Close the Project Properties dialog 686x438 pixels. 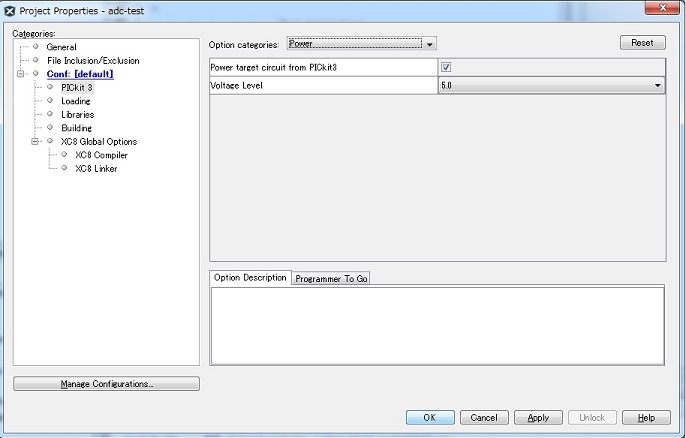pyautogui.click(x=662, y=7)
